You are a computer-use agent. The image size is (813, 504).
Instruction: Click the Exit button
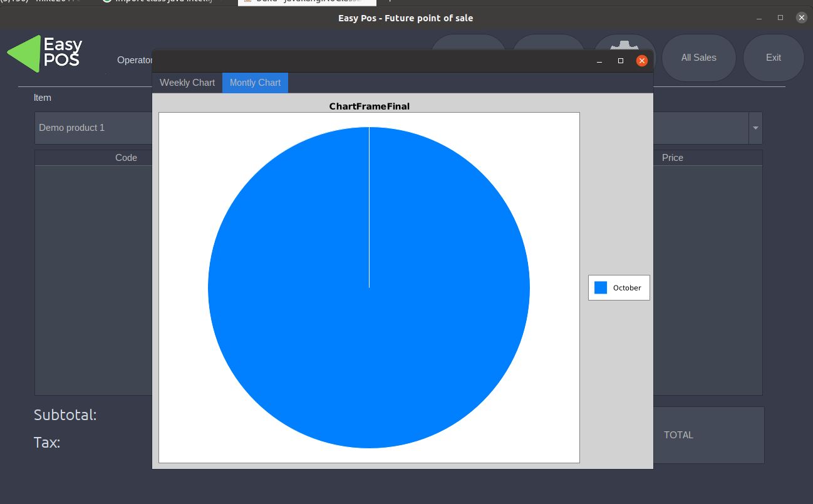tap(774, 58)
